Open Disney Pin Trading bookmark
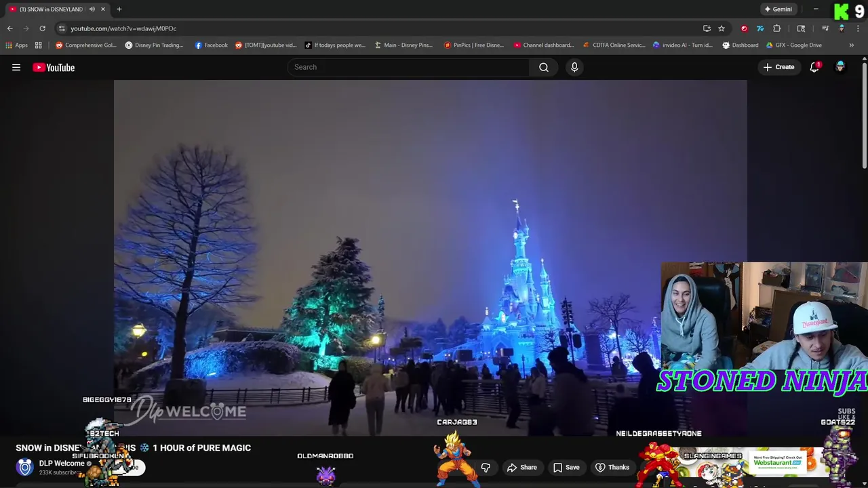Viewport: 868px width, 488px height. (154, 45)
